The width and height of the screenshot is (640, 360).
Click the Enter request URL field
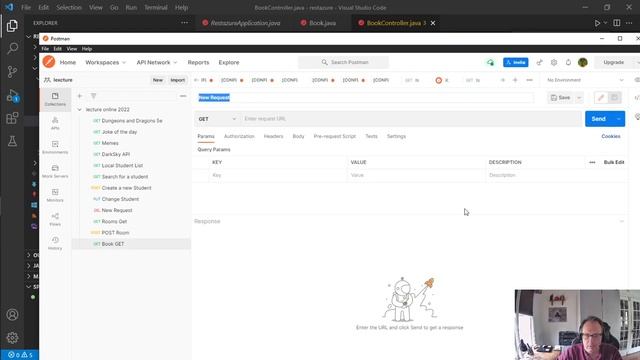coord(411,119)
